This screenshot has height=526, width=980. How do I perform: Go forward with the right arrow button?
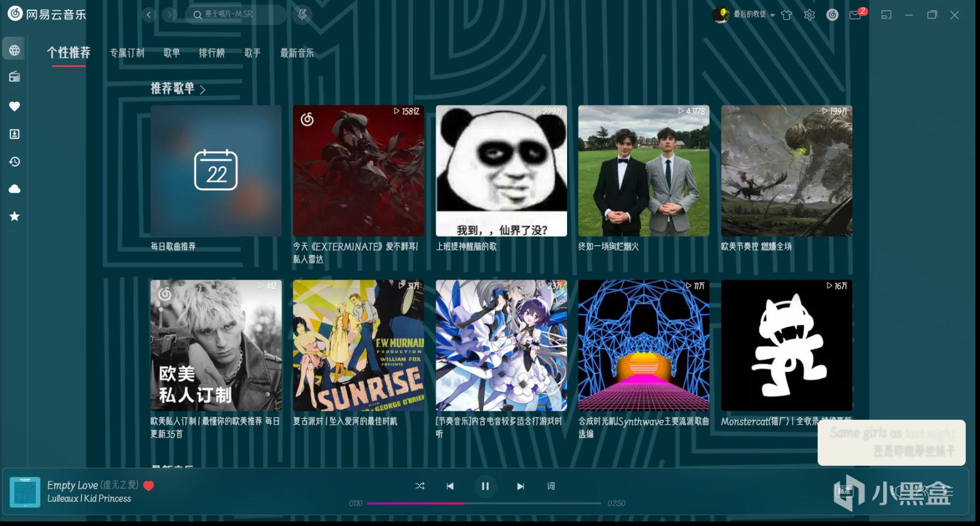169,15
